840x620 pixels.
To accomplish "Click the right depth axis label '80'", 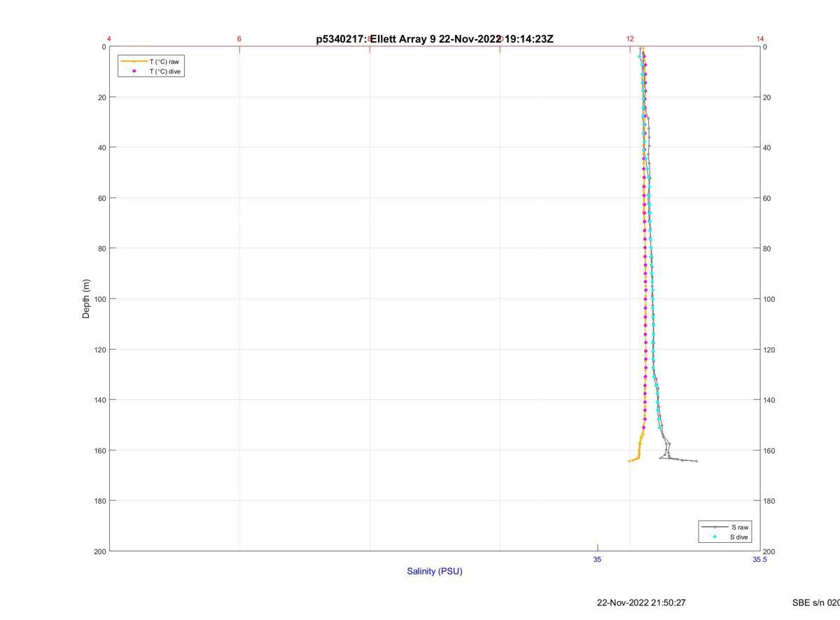I will click(767, 249).
